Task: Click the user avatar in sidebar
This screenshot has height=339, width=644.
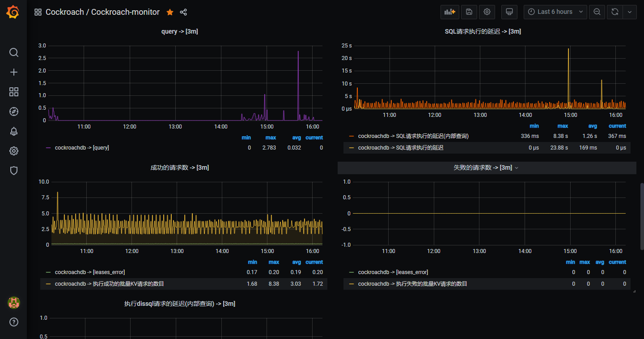Action: 14,303
